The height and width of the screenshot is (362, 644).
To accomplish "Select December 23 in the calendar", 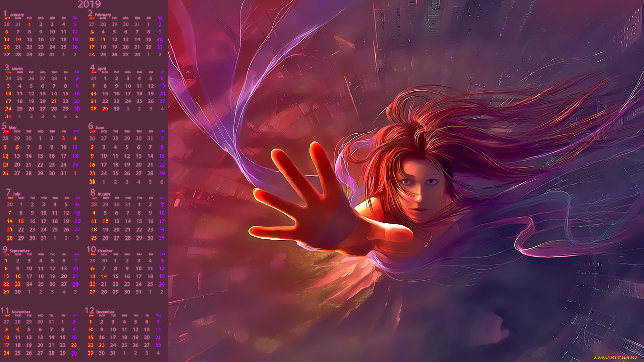I will [x=102, y=345].
